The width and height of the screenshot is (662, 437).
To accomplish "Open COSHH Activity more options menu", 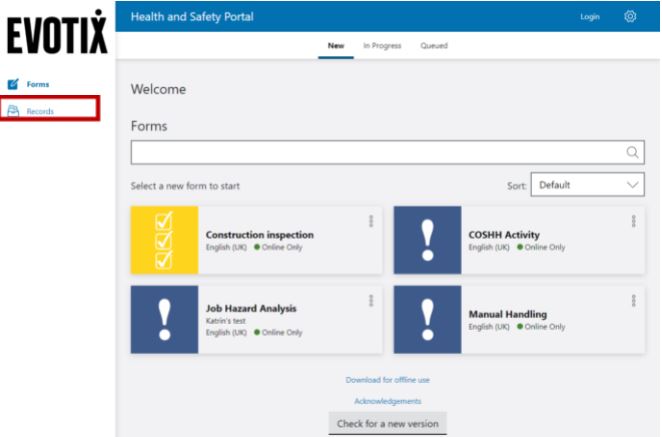I will pos(633,221).
